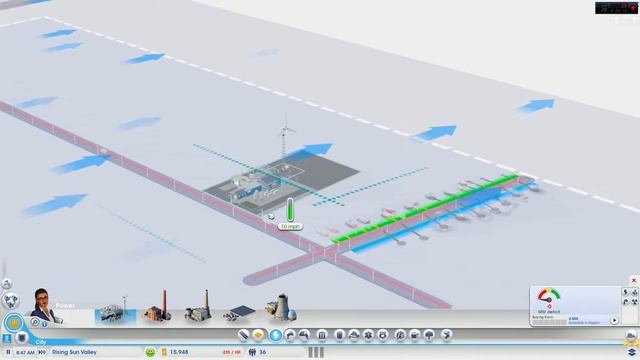The height and width of the screenshot is (360, 640).
Task: Click the top-right recording overlay
Action: pos(616,8)
